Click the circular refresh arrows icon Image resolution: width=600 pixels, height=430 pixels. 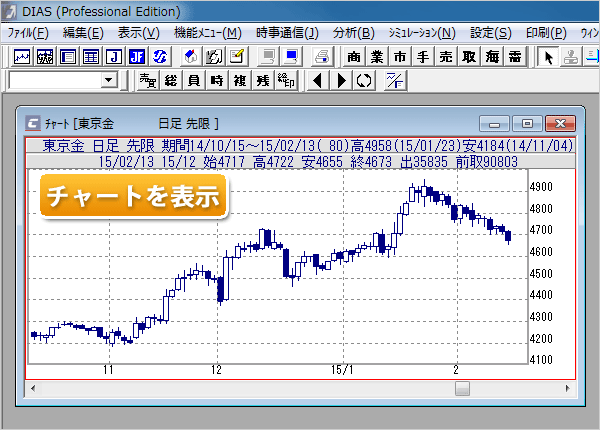(x=363, y=80)
